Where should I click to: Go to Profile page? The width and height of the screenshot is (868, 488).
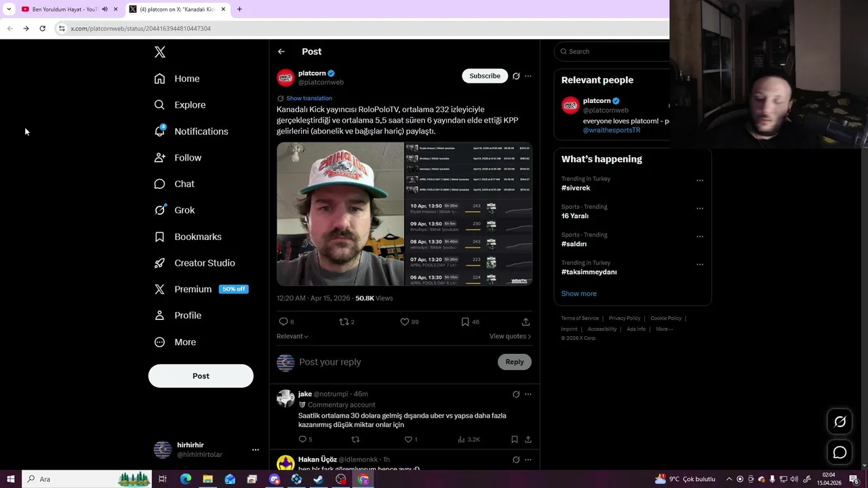coord(178,316)
